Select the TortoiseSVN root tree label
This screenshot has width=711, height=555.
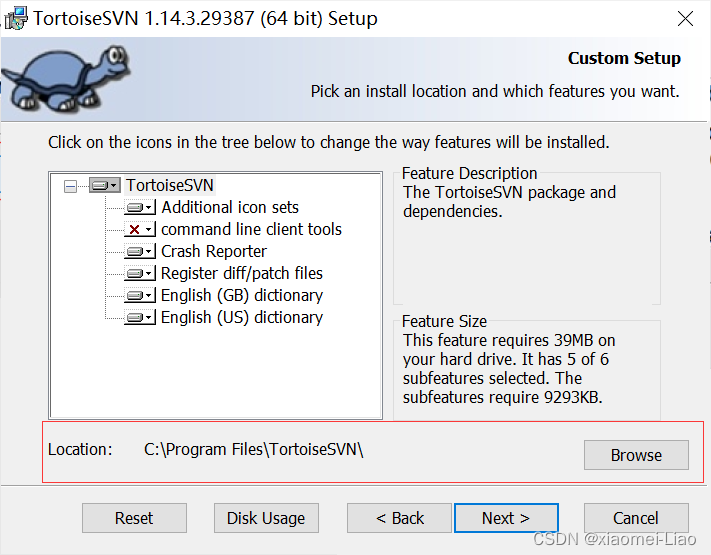170,185
